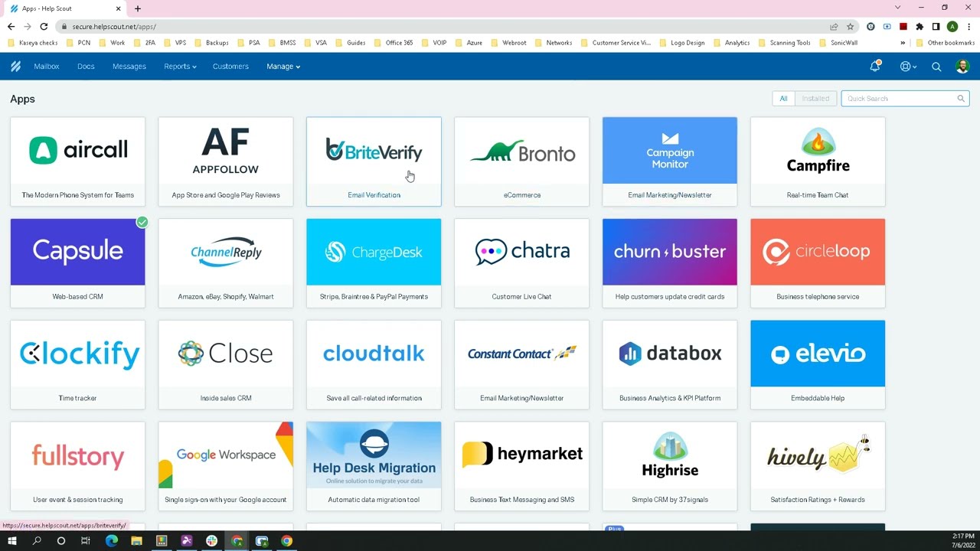Click the search magnifier in the nav bar
This screenshot has height=551, width=980.
pyautogui.click(x=936, y=67)
